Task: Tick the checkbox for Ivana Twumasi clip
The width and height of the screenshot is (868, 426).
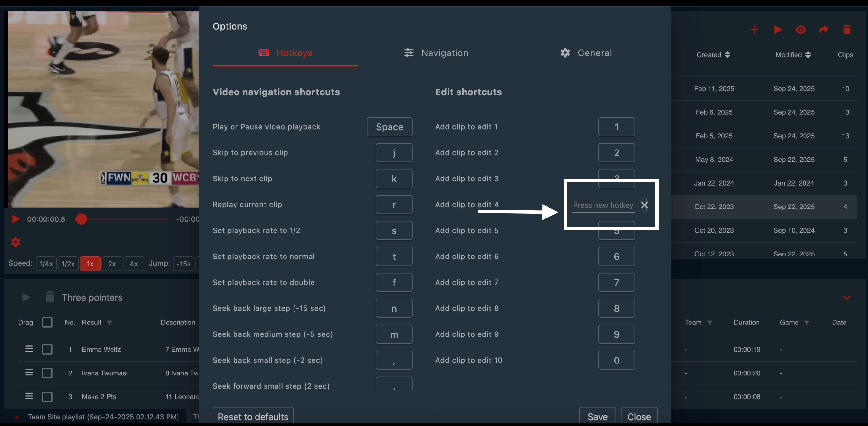Action: (x=47, y=373)
